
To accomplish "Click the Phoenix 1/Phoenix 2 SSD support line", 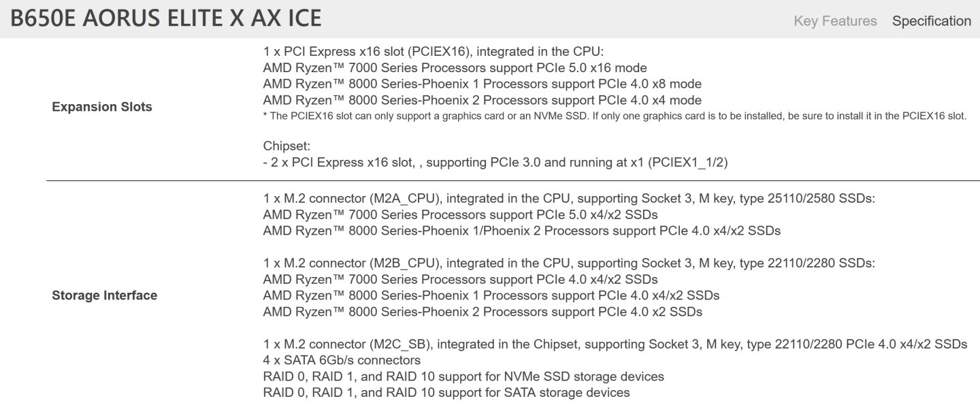I will pyautogui.click(x=521, y=231).
